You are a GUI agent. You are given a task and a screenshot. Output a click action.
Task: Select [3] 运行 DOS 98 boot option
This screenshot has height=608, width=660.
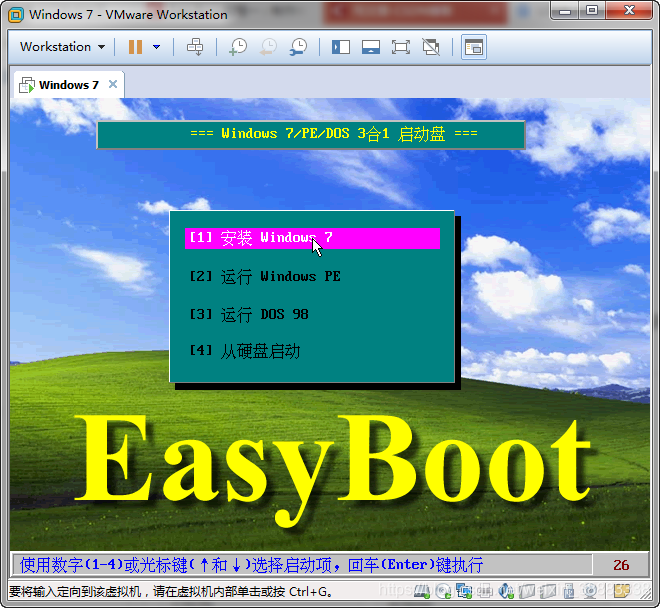pos(249,315)
